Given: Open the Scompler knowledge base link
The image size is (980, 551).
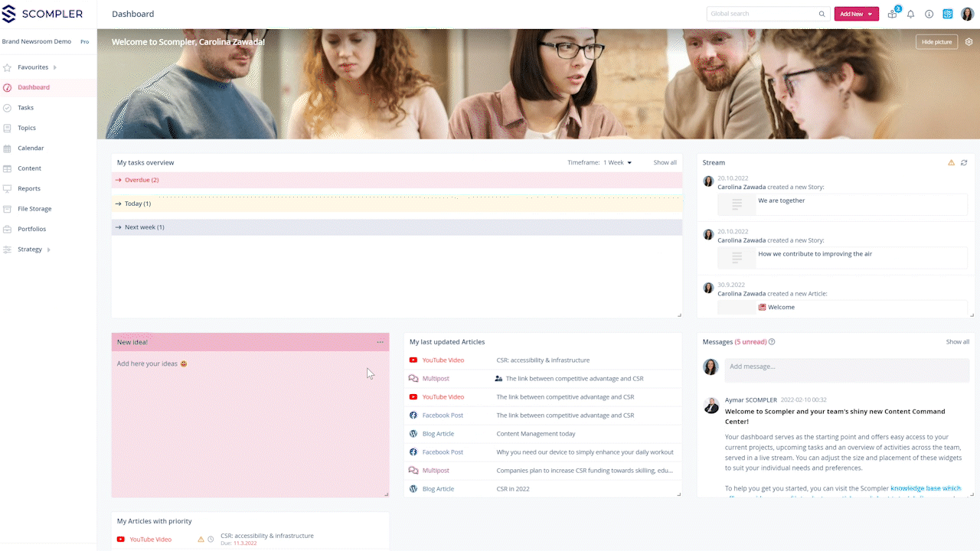Looking at the screenshot, I should click(x=925, y=488).
